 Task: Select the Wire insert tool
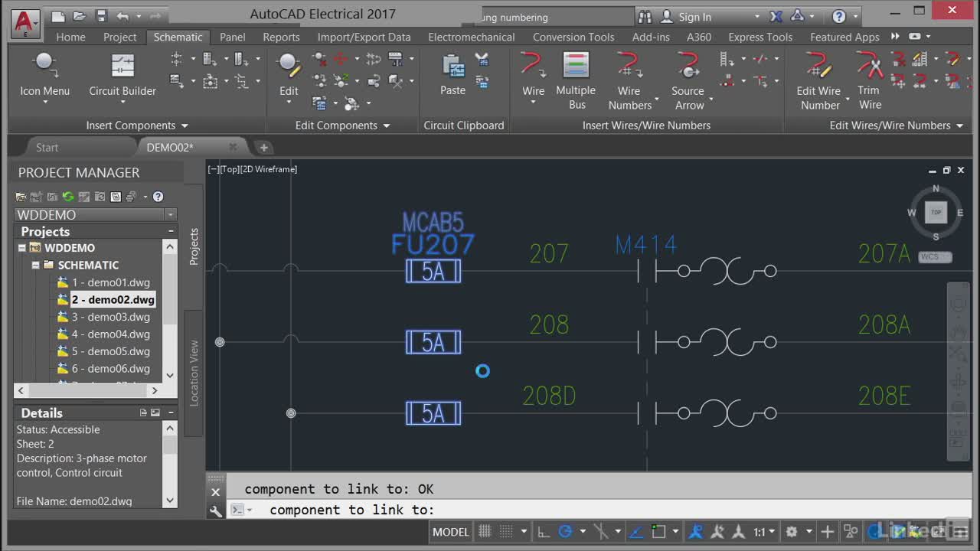point(533,75)
